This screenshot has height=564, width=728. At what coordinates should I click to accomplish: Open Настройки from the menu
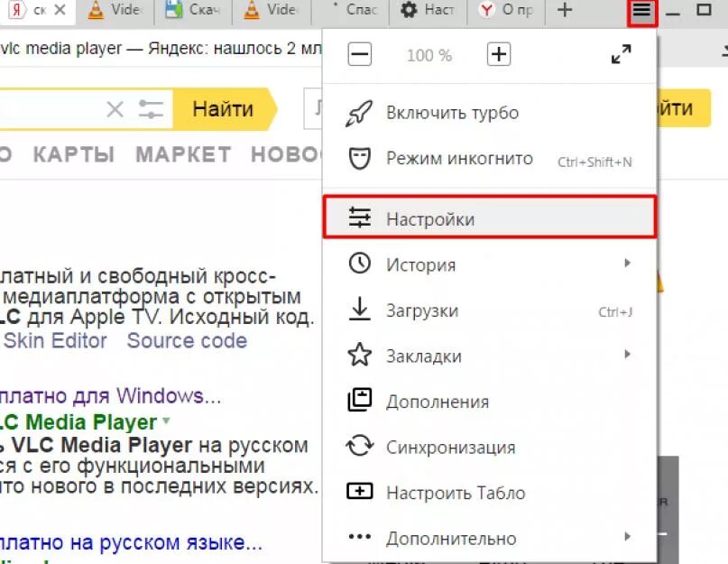(x=490, y=217)
